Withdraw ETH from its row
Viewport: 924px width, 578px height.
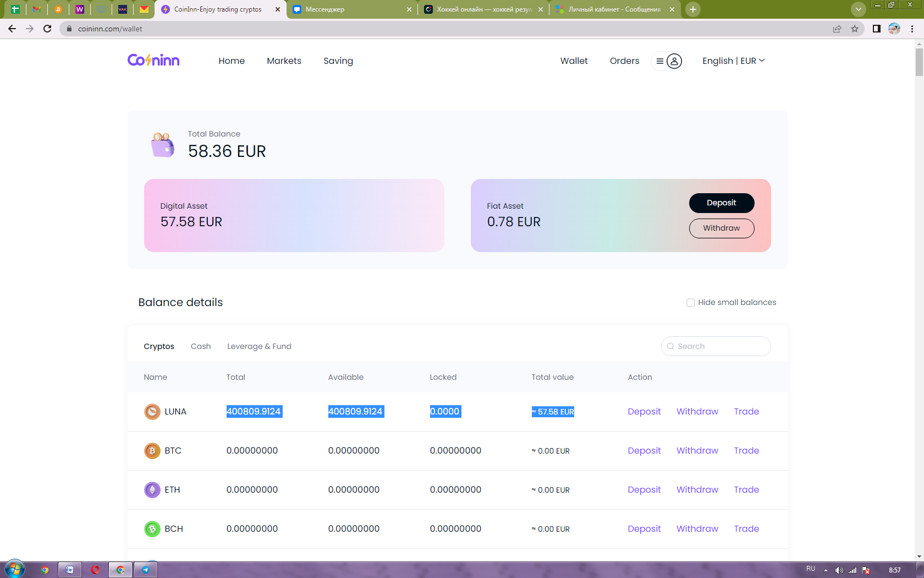coord(697,490)
